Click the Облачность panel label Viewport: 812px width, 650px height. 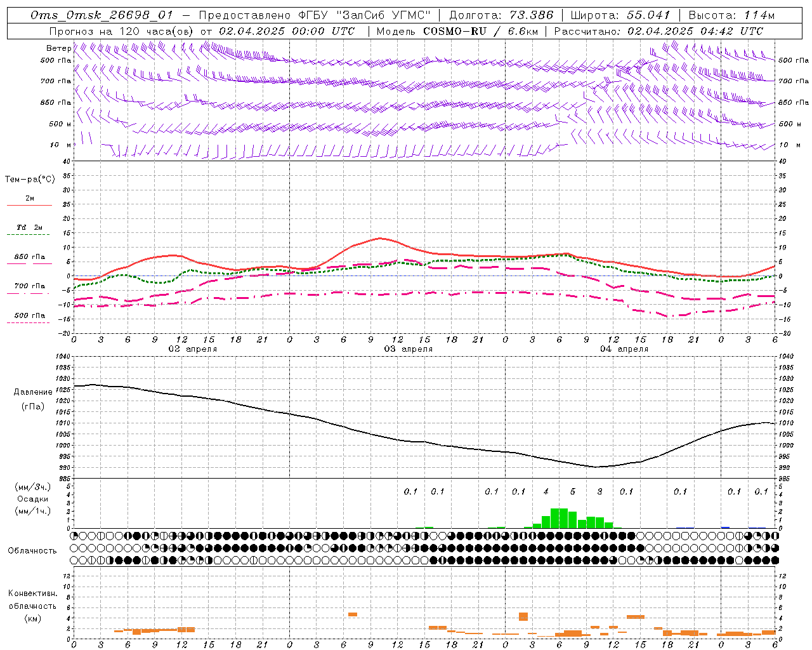pyautogui.click(x=32, y=550)
